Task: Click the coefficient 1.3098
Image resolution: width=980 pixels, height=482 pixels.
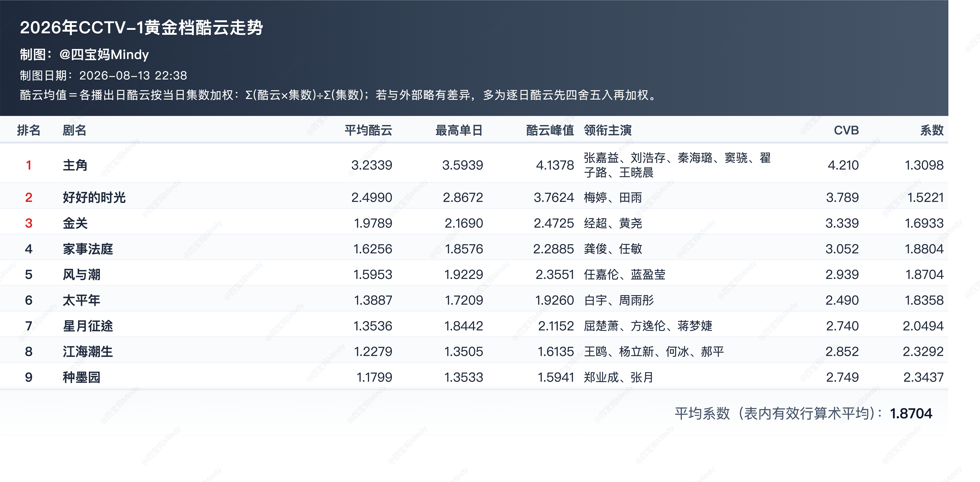Action: tap(924, 165)
